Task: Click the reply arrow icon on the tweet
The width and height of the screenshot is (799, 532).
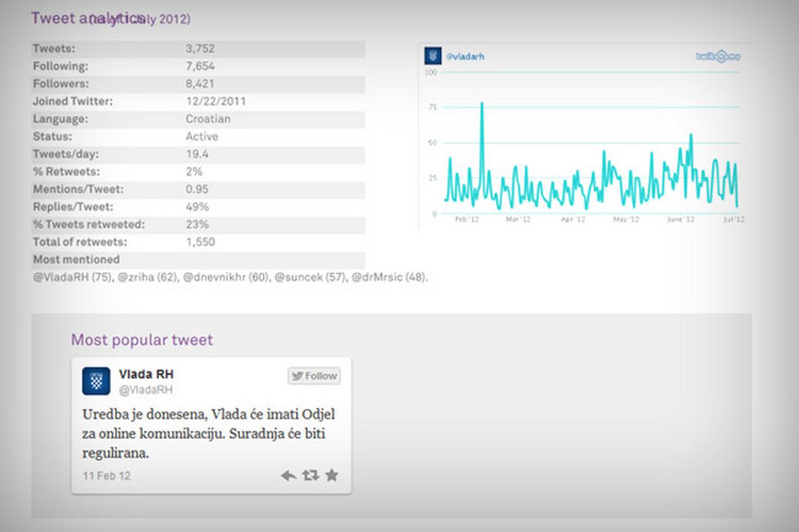Action: pos(288,476)
